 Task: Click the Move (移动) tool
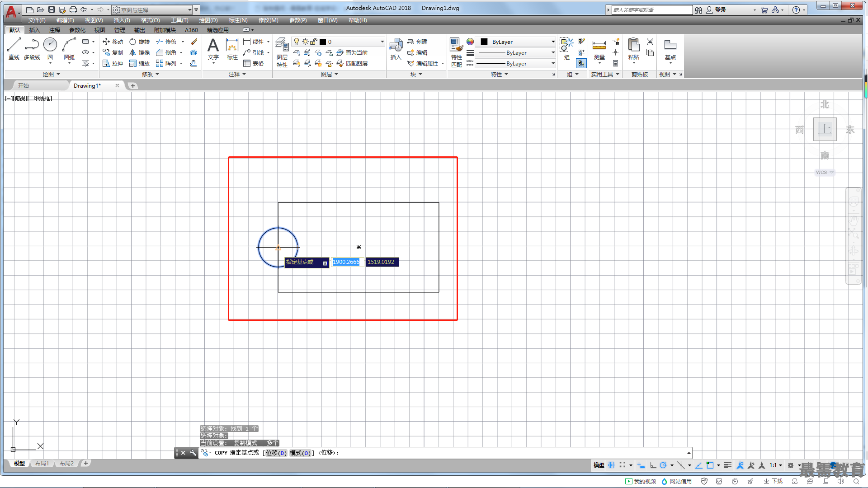(x=113, y=42)
